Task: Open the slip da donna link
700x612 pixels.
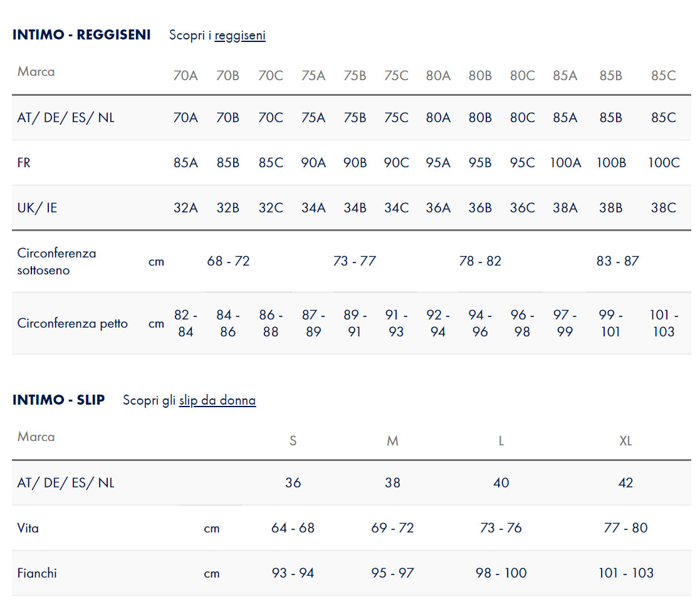Action: (x=217, y=400)
